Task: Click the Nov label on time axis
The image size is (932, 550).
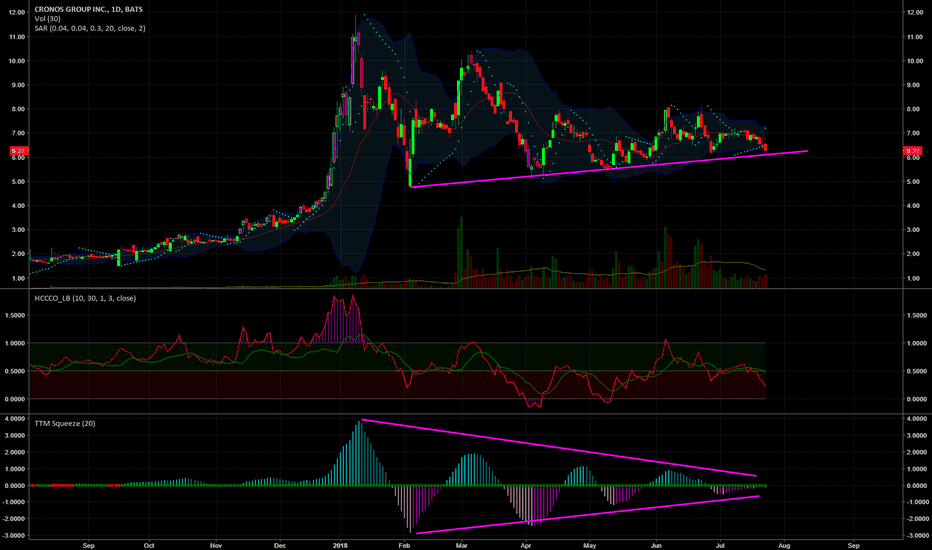Action: click(x=216, y=545)
